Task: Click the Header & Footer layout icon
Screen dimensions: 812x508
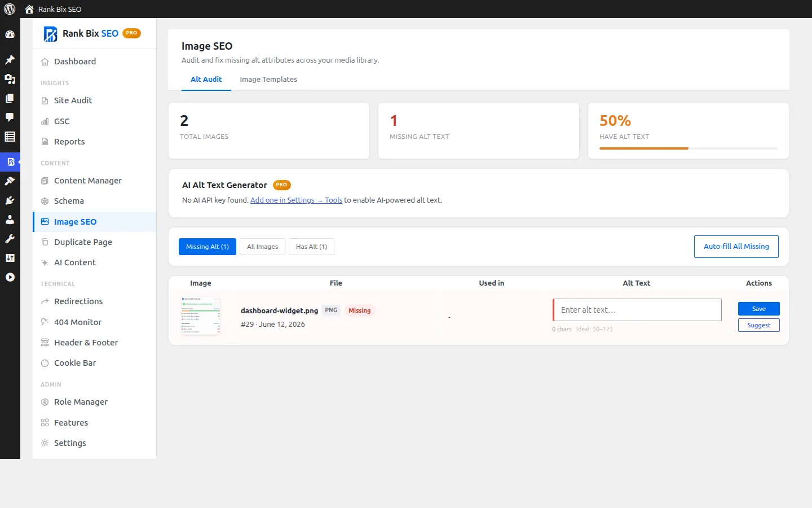Action: coord(45,343)
